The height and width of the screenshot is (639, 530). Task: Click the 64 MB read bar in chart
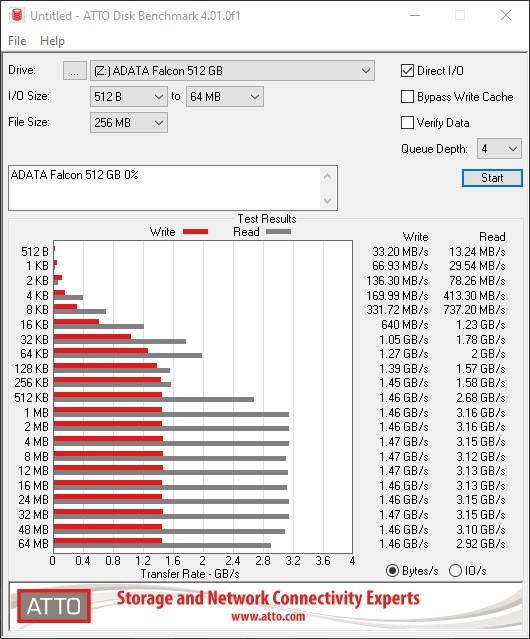pos(162,545)
